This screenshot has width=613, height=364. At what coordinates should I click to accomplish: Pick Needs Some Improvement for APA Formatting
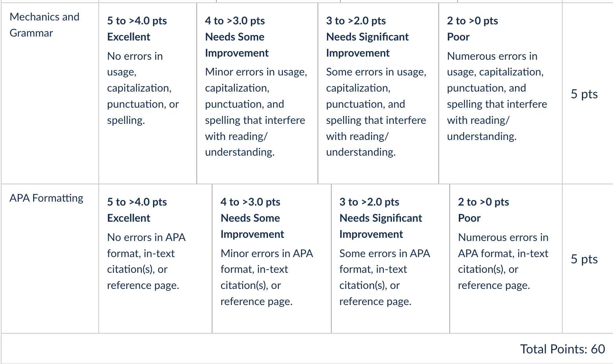[x=271, y=259]
